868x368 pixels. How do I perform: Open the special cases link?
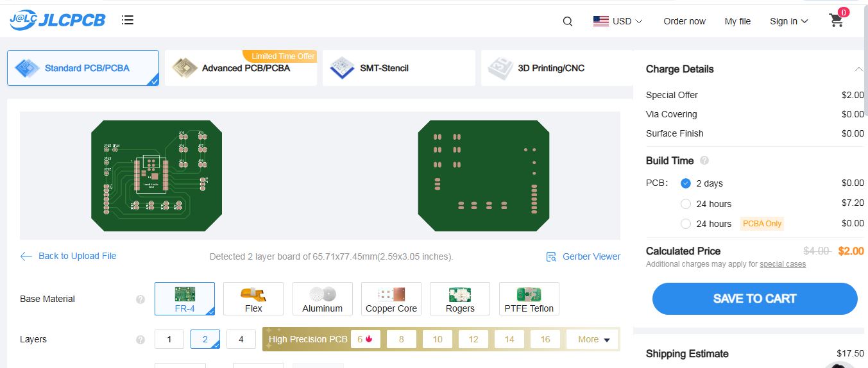click(783, 264)
